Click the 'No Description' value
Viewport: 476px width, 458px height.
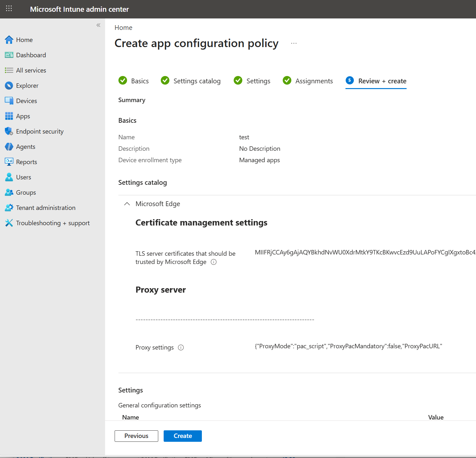point(259,149)
